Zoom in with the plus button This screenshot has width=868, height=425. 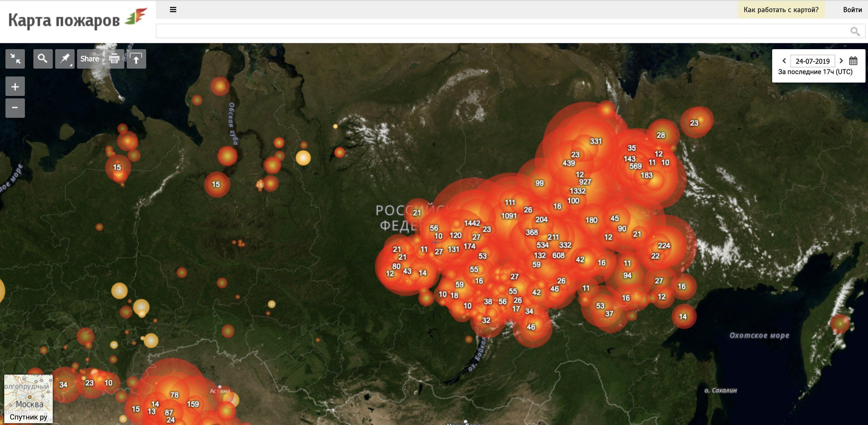[x=15, y=87]
